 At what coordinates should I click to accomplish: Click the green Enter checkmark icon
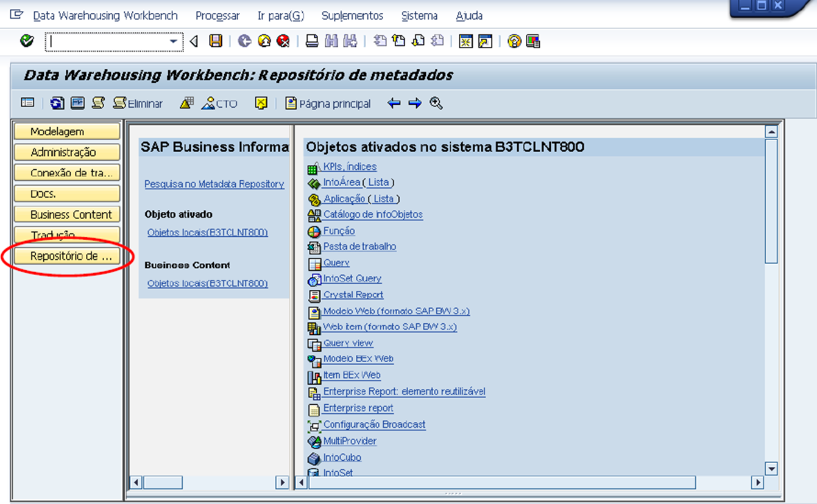pos(27,41)
